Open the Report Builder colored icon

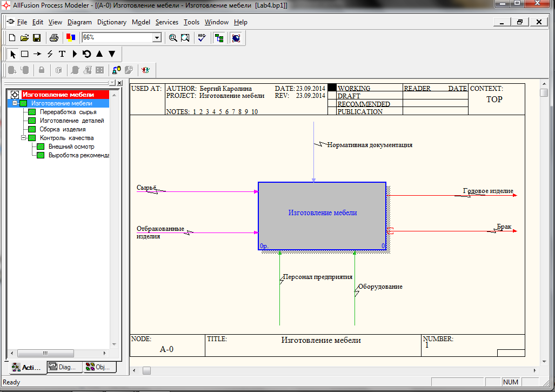click(71, 37)
